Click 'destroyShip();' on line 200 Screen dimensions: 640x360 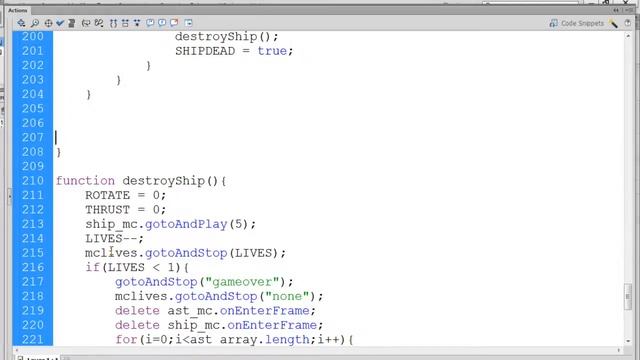227,37
